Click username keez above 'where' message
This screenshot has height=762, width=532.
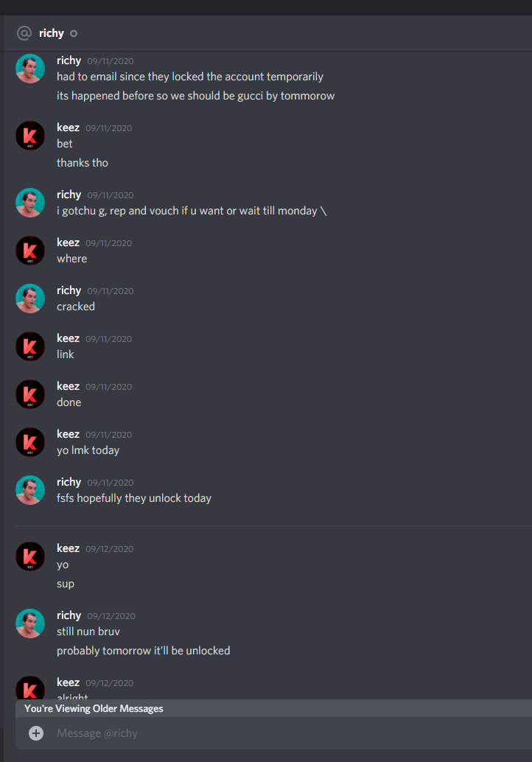68,242
